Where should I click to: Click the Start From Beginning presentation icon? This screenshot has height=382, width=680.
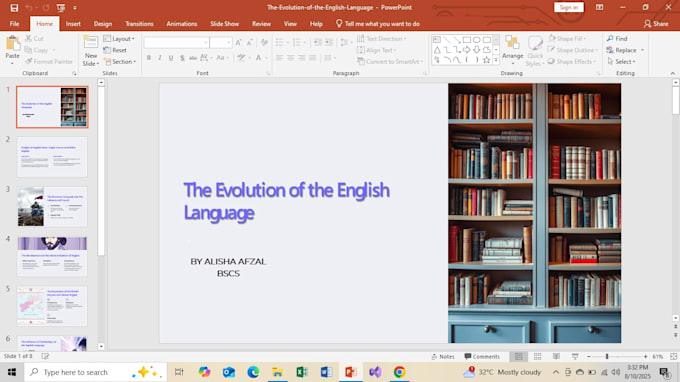(x=61, y=7)
